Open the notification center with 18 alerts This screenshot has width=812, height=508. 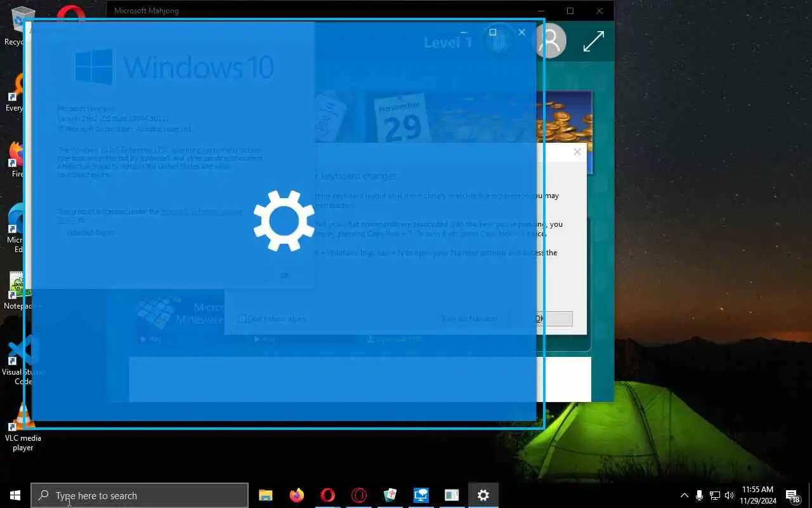coord(792,495)
